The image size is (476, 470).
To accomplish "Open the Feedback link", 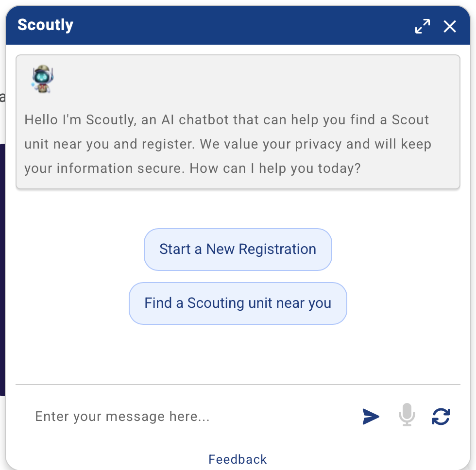I will (238, 459).
